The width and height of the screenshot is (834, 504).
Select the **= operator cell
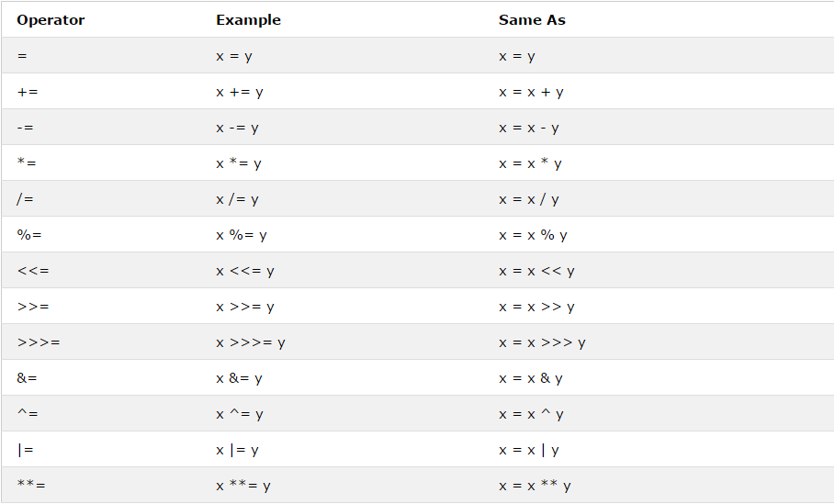[x=31, y=486]
